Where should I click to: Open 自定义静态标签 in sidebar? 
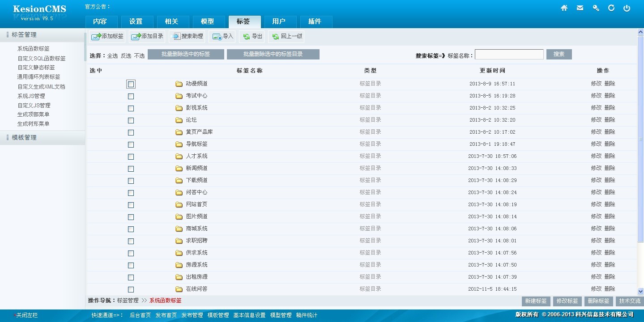[x=36, y=68]
